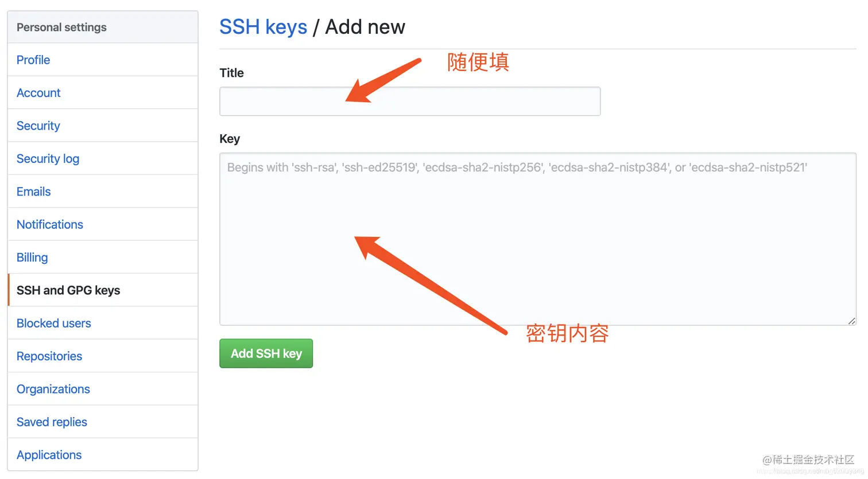Viewport: 868px width, 479px height.
Task: Click the Key field label
Action: (230, 139)
